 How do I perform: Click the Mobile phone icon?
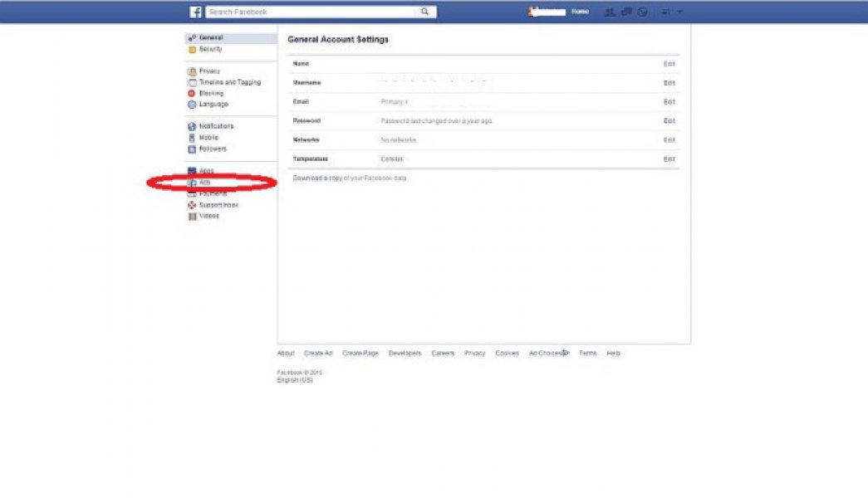coord(192,138)
